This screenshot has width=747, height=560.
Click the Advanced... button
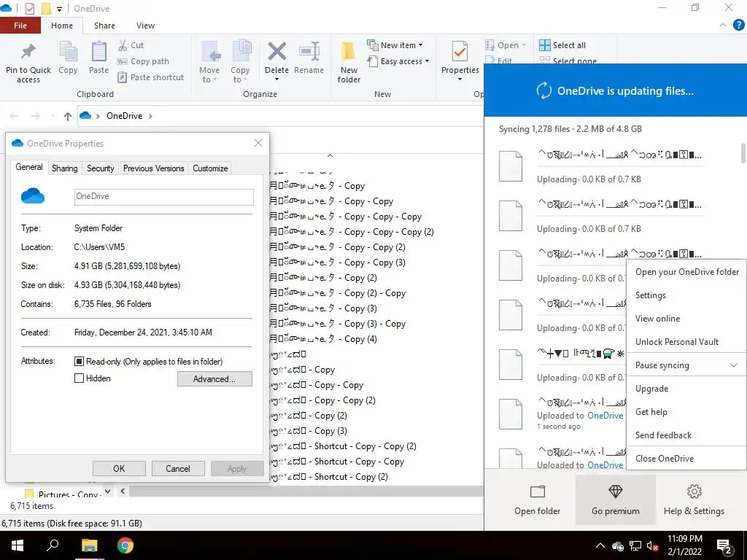point(214,379)
